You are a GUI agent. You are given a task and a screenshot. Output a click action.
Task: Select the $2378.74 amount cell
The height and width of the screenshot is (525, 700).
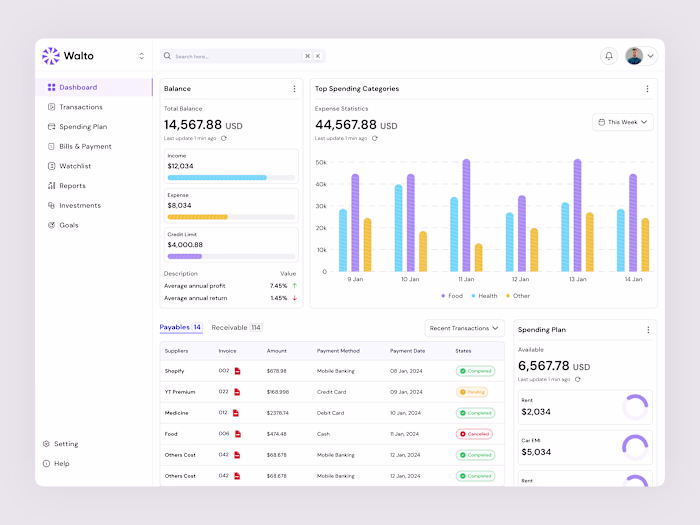(x=278, y=413)
